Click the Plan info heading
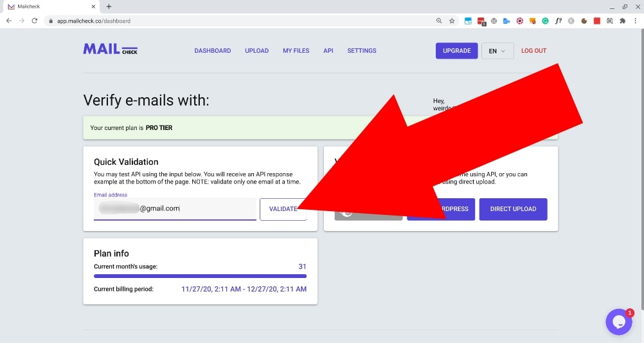 tap(111, 254)
